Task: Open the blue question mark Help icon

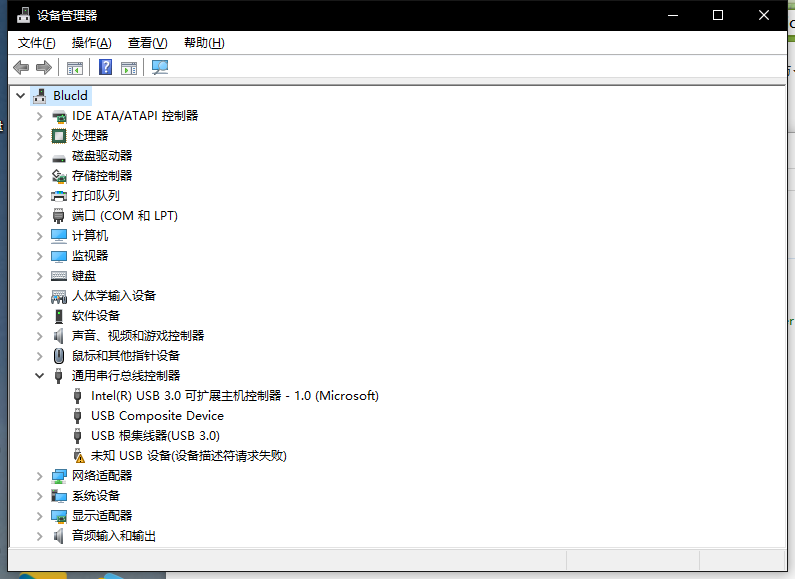Action: click(105, 67)
